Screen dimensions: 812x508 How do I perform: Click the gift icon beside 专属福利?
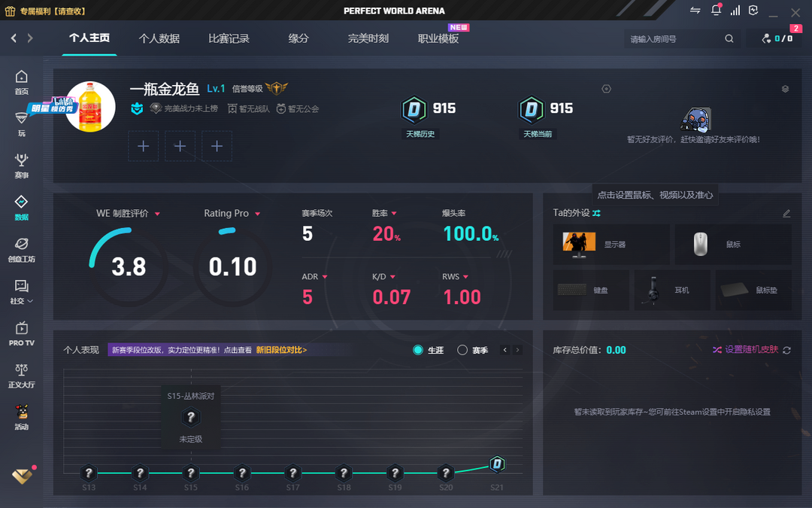[10, 11]
